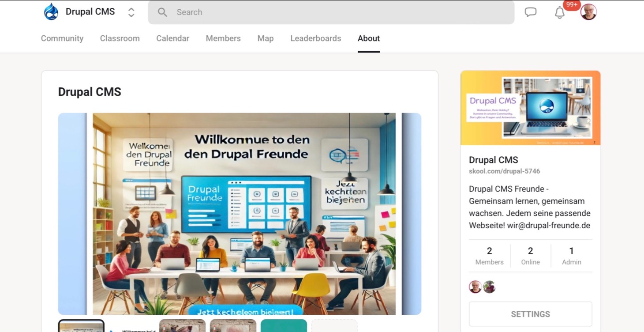Image resolution: width=644 pixels, height=332 pixels.
Task: Click the main Drupal Freunde welcome image
Action: [240, 214]
